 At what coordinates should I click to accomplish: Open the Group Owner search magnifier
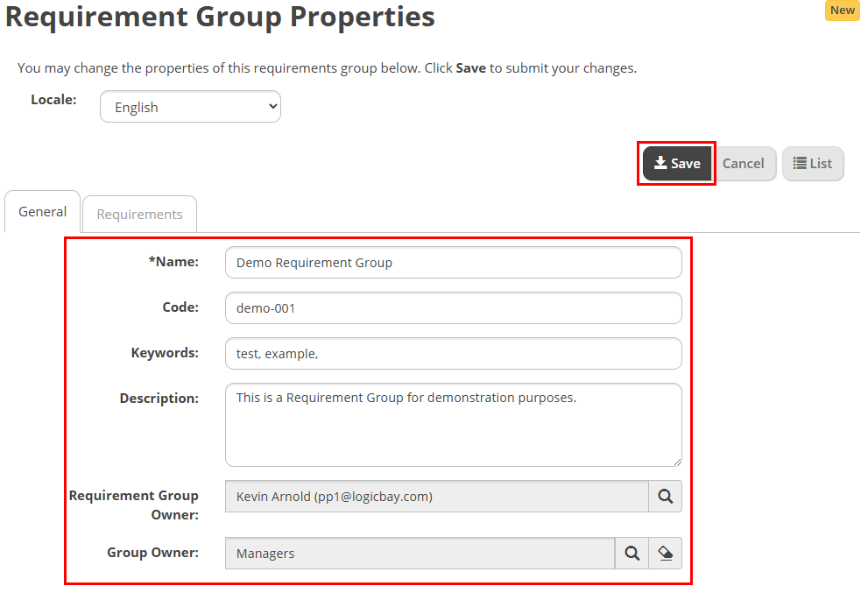(x=632, y=554)
